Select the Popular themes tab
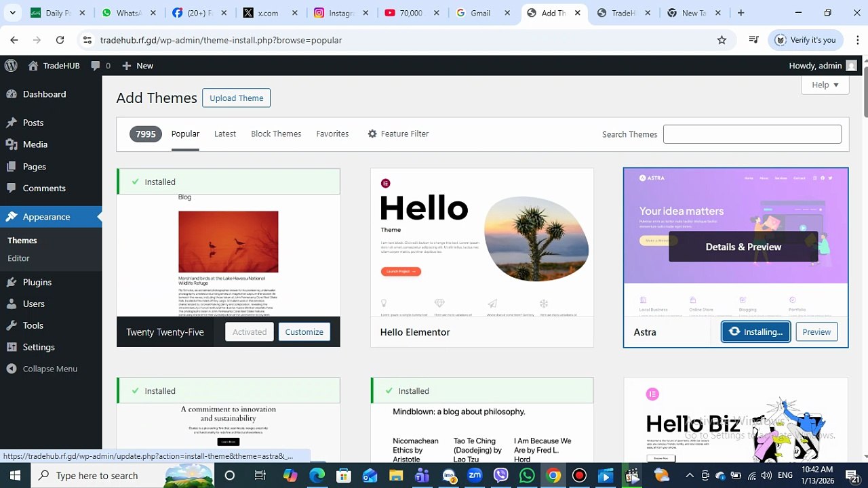 (x=185, y=134)
